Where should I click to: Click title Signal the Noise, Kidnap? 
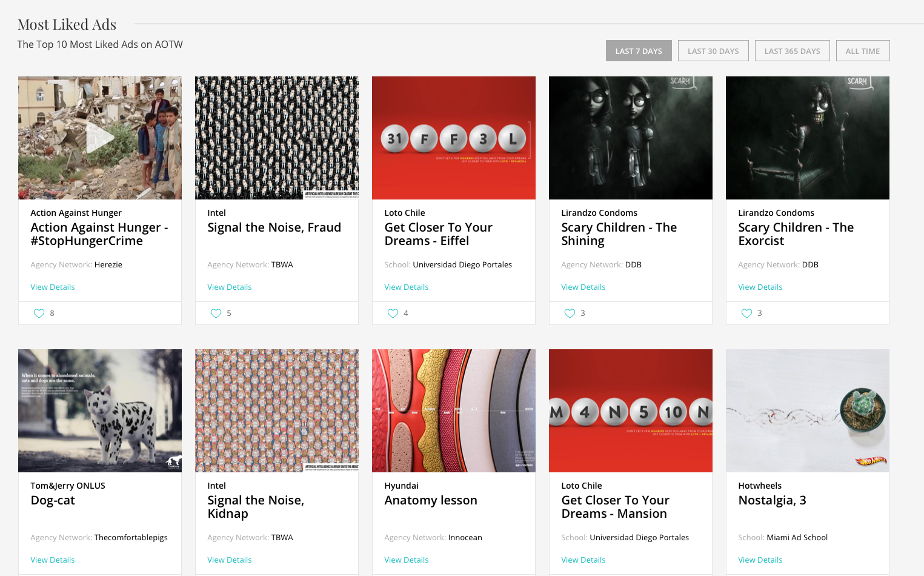click(x=256, y=507)
